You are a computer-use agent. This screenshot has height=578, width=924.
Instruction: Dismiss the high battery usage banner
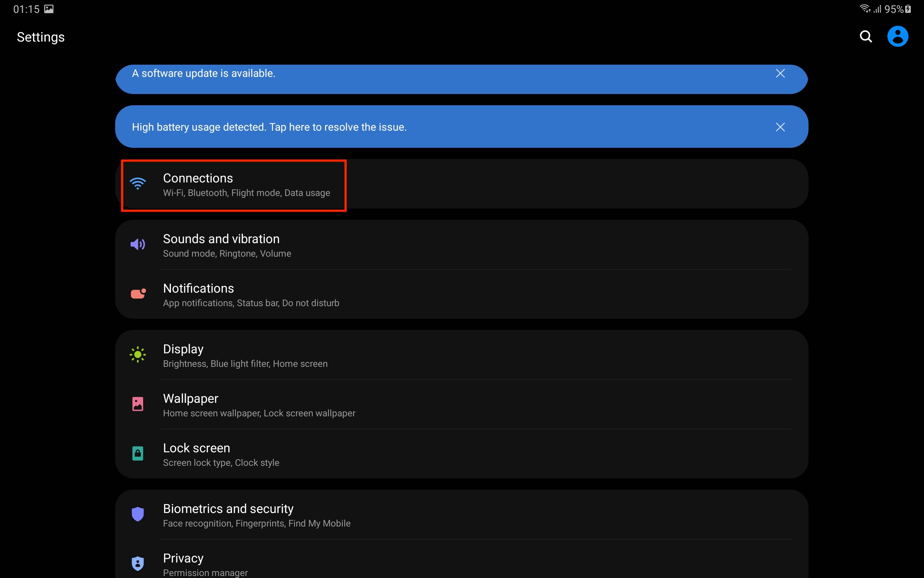[x=780, y=127]
